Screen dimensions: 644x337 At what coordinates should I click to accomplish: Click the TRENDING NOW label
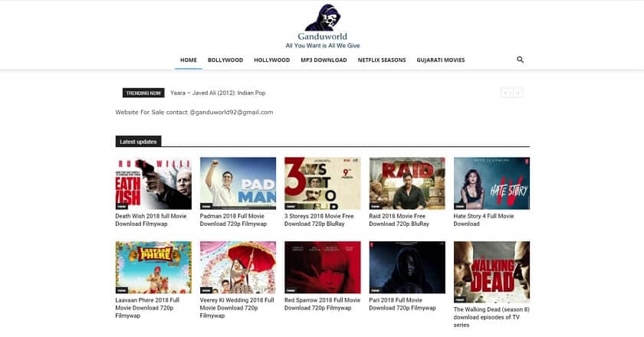coord(143,93)
